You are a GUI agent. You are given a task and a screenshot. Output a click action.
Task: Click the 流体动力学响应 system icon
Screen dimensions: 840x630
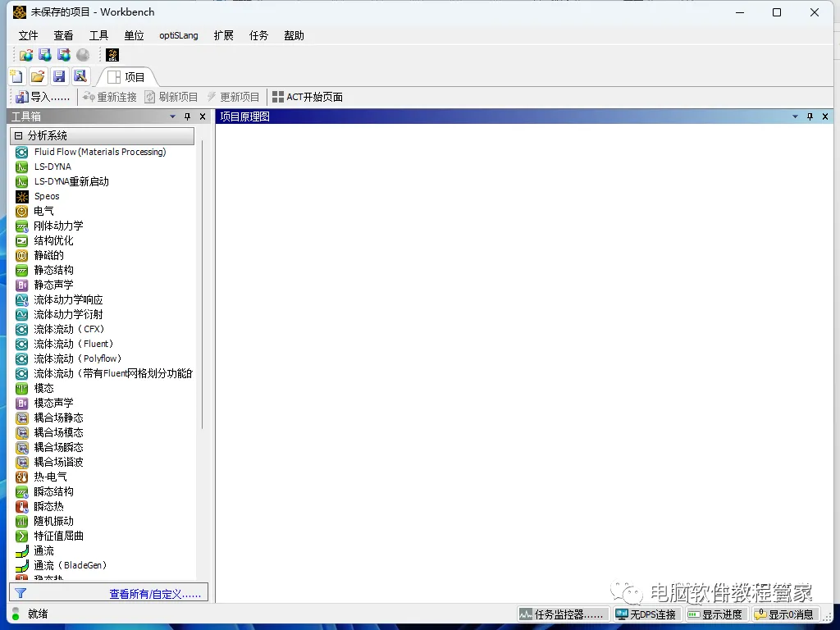point(21,300)
